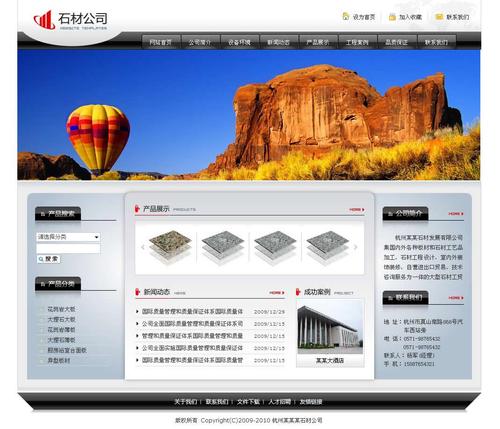Click the 公司简介 panel header
Viewport: 500px width, 429px height.
(x=405, y=213)
